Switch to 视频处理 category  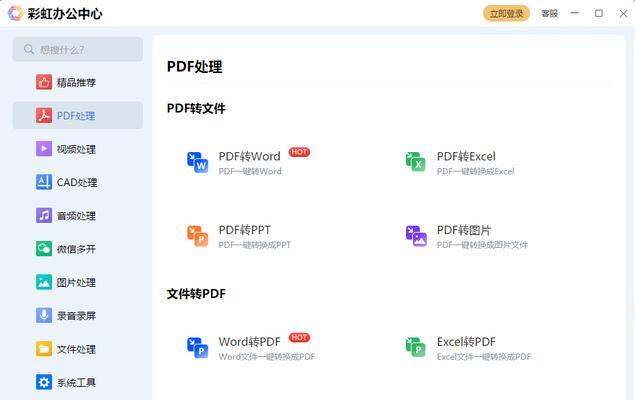78,149
